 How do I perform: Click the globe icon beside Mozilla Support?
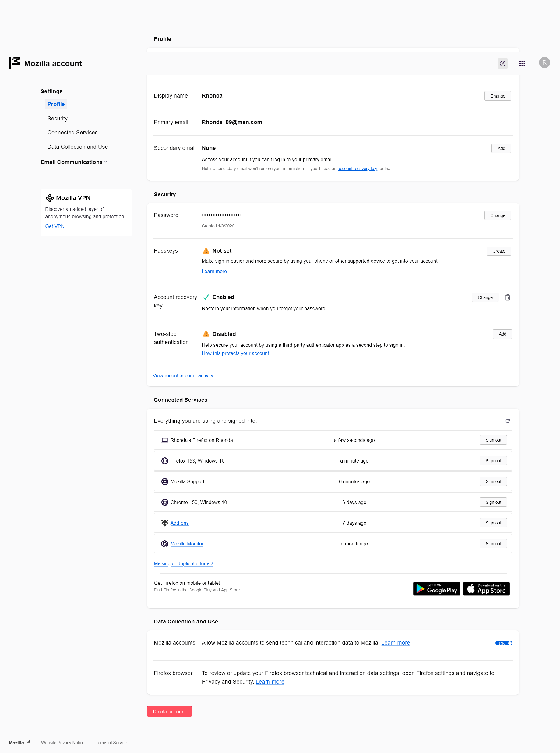(164, 482)
